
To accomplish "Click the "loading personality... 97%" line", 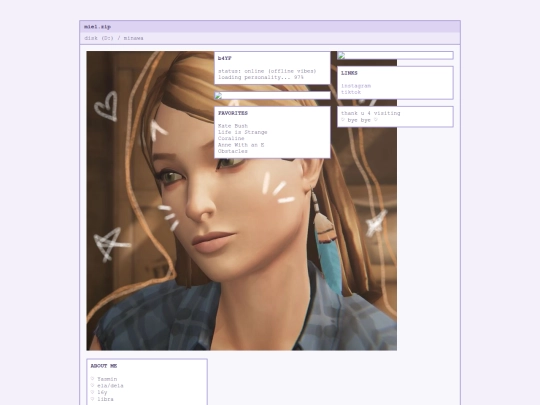I will [x=261, y=77].
